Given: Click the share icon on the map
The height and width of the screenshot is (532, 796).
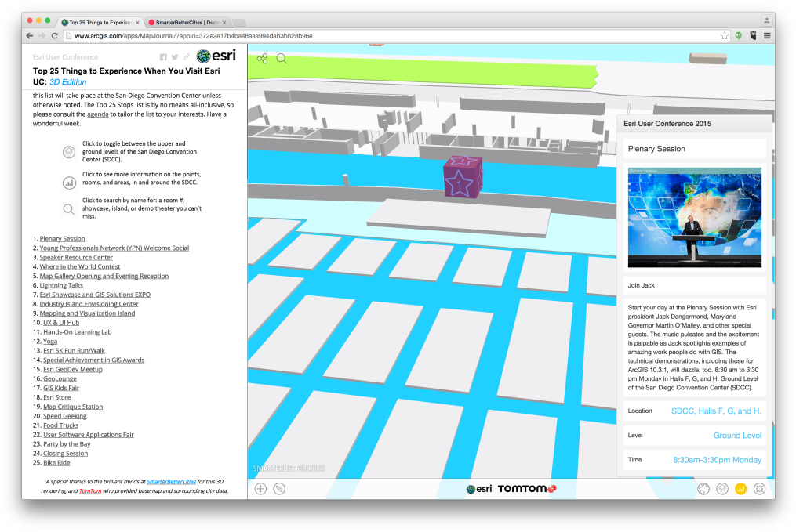Looking at the screenshot, I should 263,59.
